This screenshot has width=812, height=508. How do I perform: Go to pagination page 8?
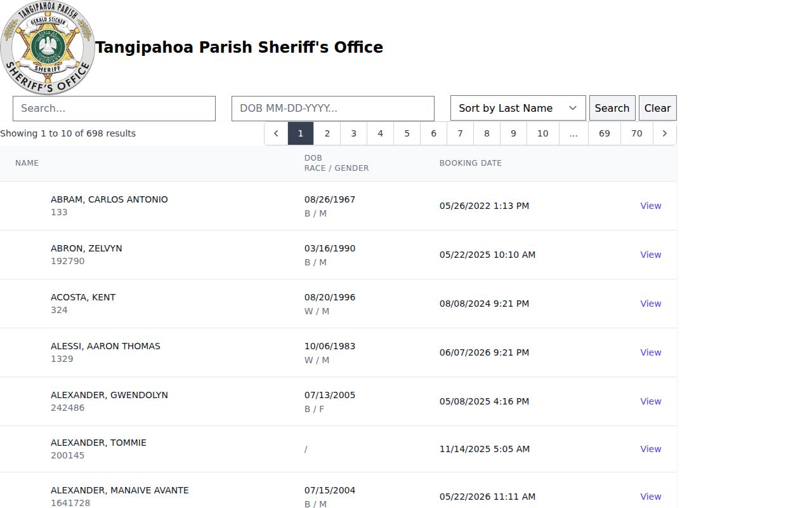click(x=487, y=133)
